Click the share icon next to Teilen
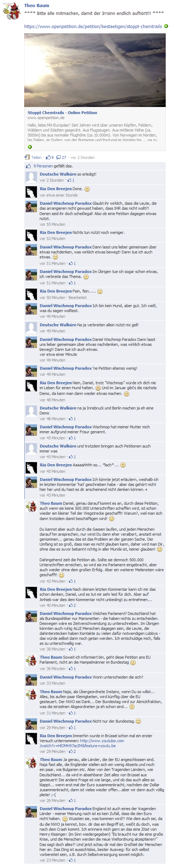The height and width of the screenshot is (868, 181). click(27, 157)
